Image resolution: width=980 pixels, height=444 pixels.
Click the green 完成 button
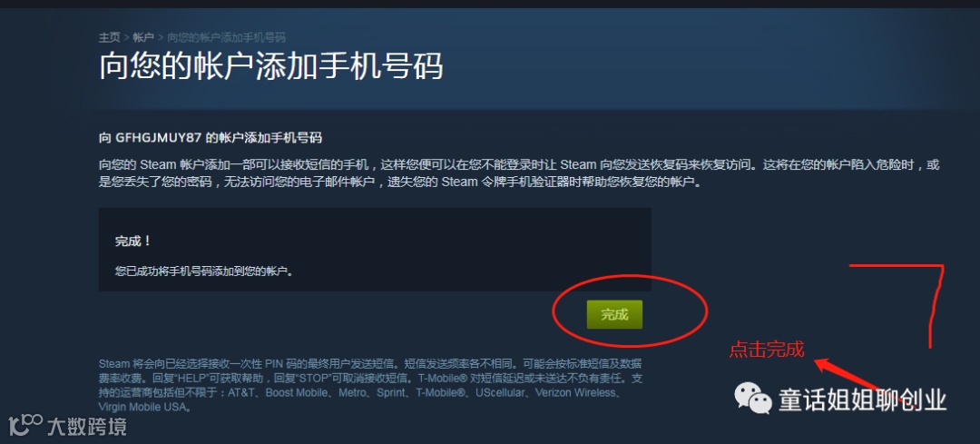614,314
